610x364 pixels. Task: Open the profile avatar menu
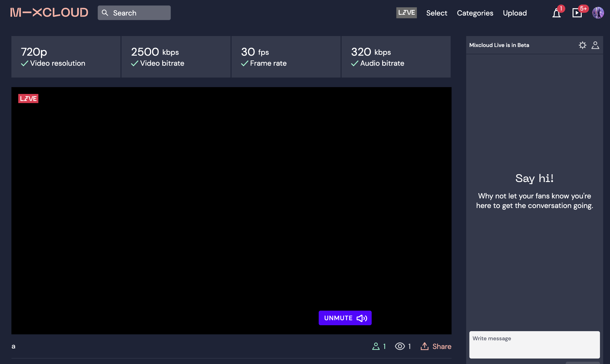click(x=598, y=13)
